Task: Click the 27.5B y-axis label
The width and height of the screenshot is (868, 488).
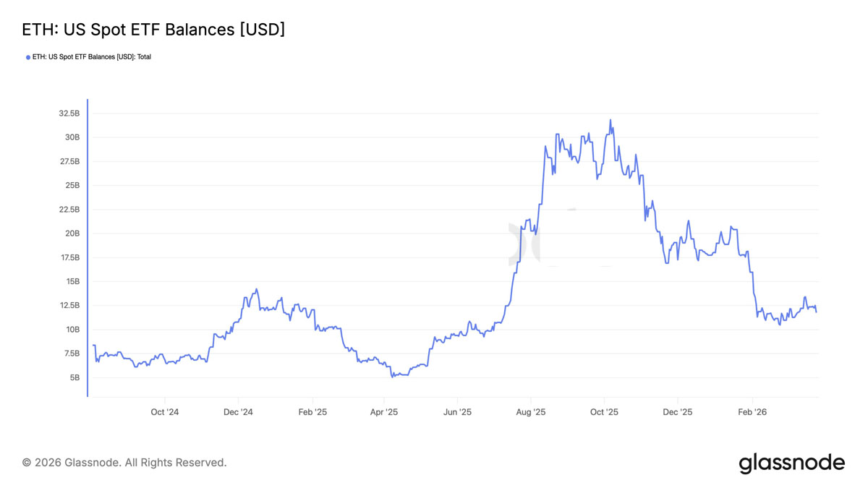Action: 69,161
